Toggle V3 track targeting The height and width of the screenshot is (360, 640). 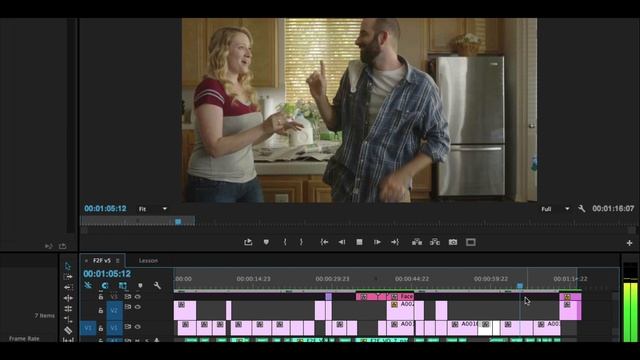pyautogui.click(x=114, y=297)
